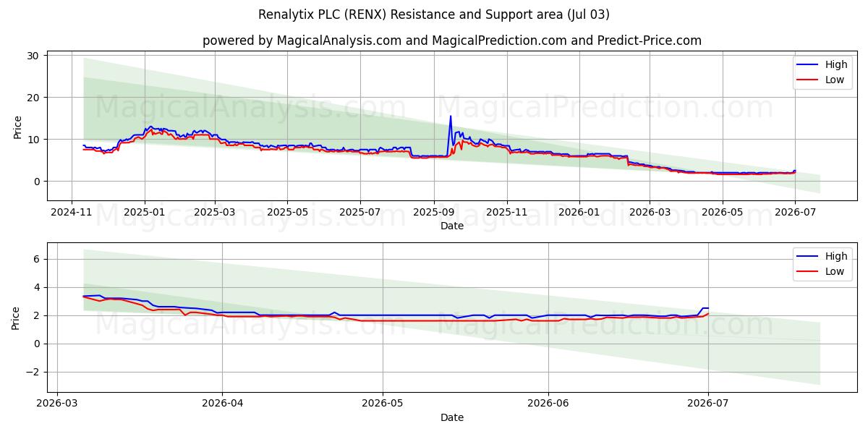Click the '2025-07' x-axis label in top chart
This screenshot has height=434, width=868.
pyautogui.click(x=360, y=213)
